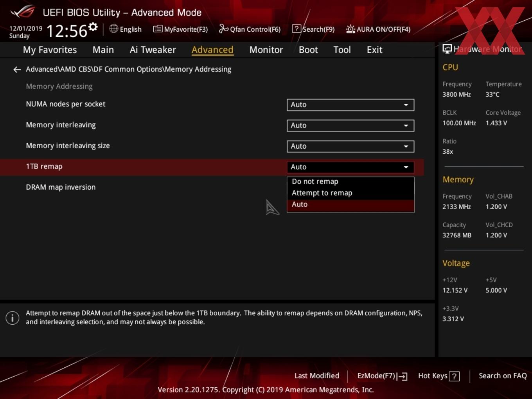Click the Ratio value 38x
This screenshot has height=399, width=532.
[x=448, y=151]
